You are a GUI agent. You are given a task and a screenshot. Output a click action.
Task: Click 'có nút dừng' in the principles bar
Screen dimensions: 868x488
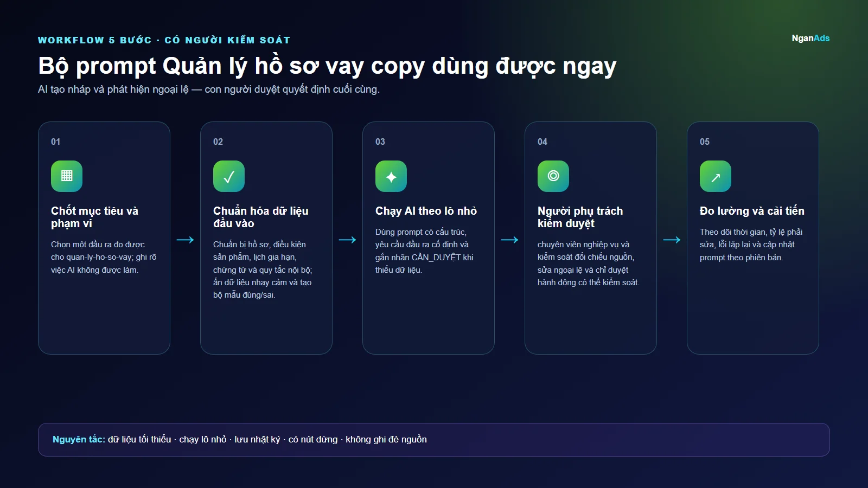coord(313,439)
